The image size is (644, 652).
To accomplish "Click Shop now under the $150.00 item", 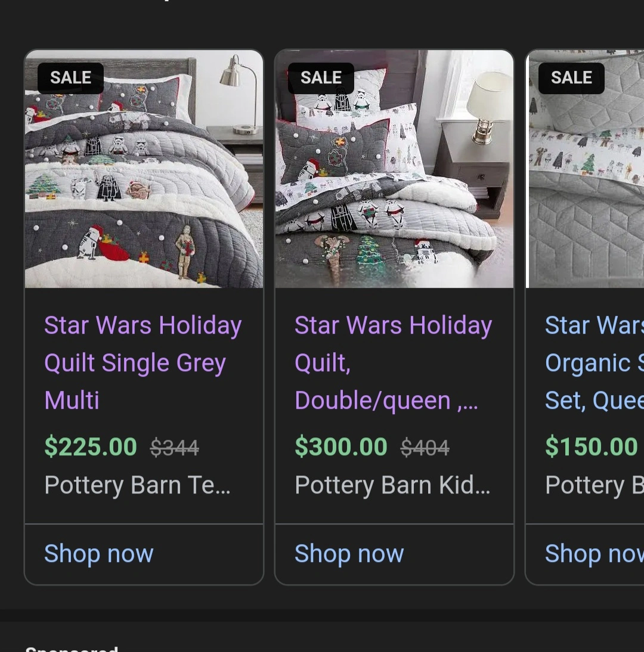I will pos(594,554).
